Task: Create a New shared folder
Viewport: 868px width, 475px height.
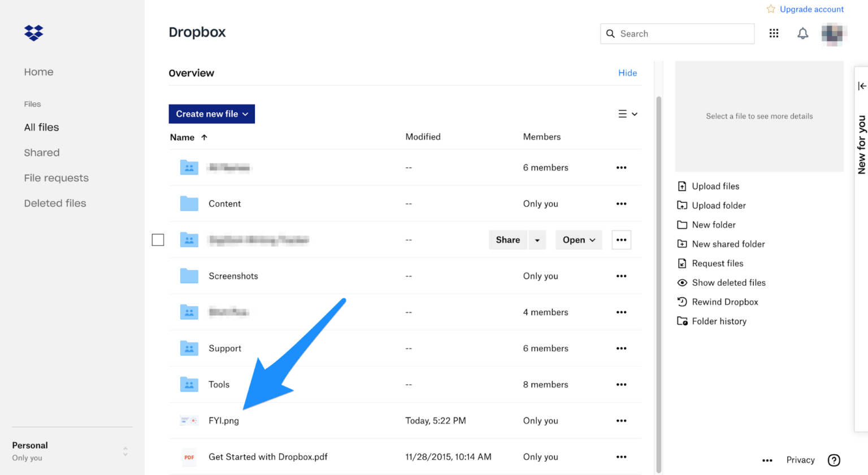Action: 721,244
